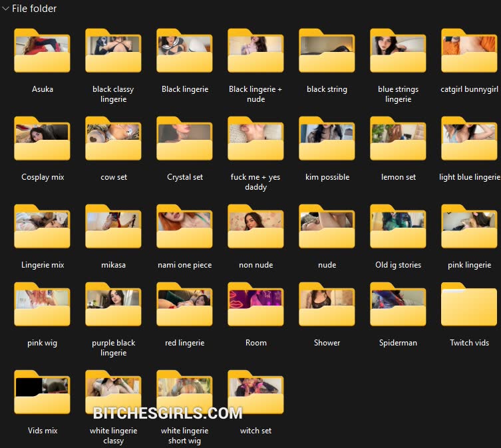The image size is (501, 448).
Task: Open the Crystal set folder
Action: click(x=184, y=139)
